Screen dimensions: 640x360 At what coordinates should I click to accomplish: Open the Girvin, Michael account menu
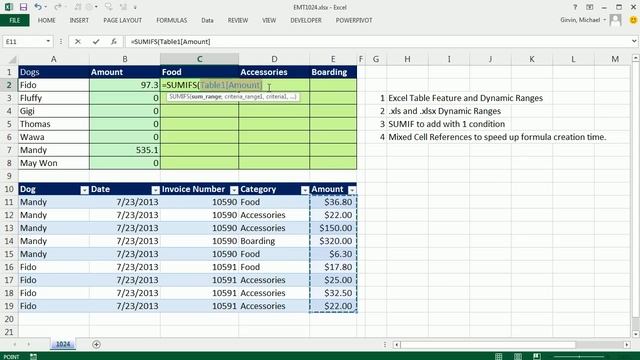pyautogui.click(x=583, y=20)
